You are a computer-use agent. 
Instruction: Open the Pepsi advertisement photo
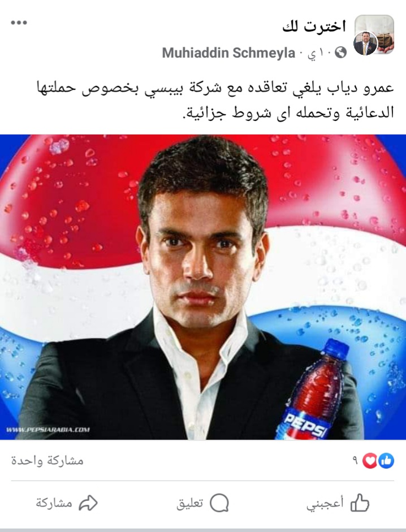pos(203,287)
